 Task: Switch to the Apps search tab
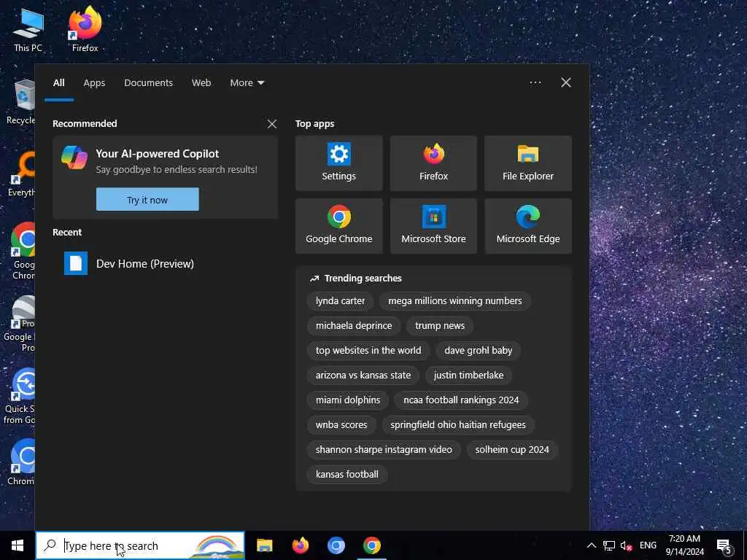pos(94,83)
